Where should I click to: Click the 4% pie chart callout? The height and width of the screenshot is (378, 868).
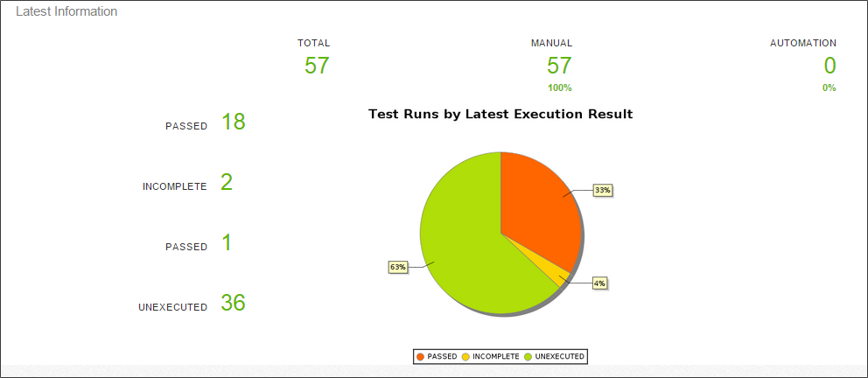[599, 283]
